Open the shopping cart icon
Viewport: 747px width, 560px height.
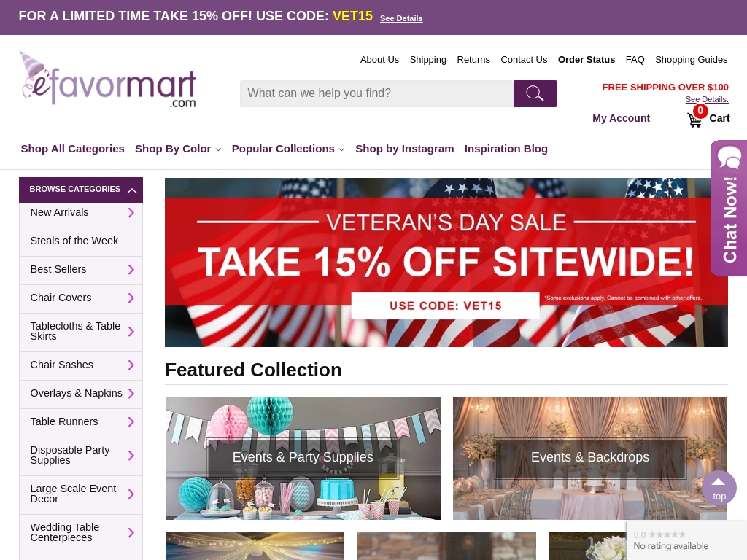coord(694,119)
